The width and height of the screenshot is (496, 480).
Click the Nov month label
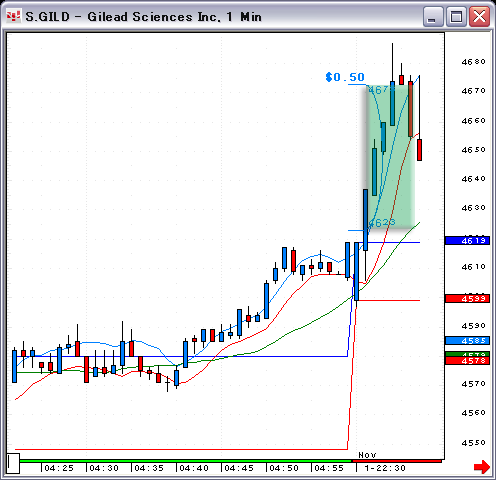(x=367, y=455)
